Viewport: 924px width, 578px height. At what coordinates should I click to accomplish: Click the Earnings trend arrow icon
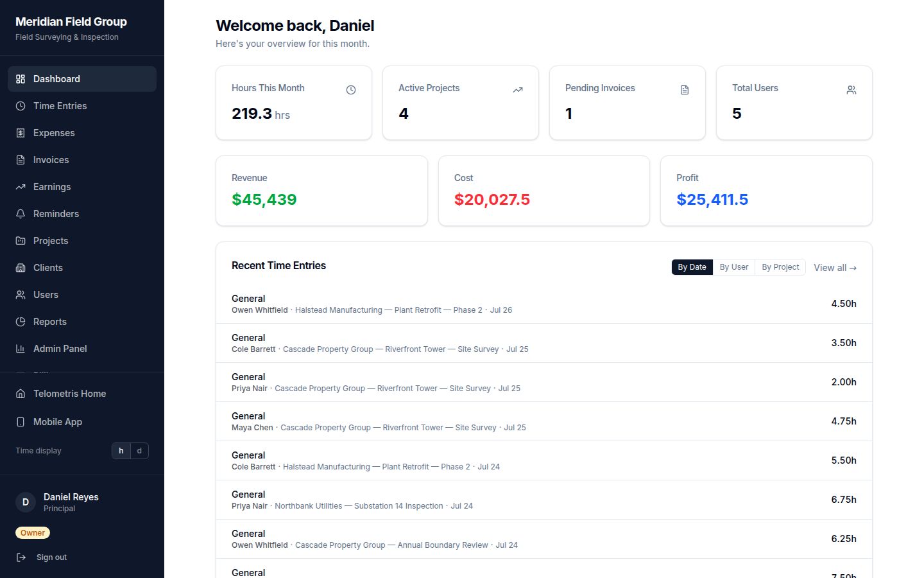coord(21,187)
